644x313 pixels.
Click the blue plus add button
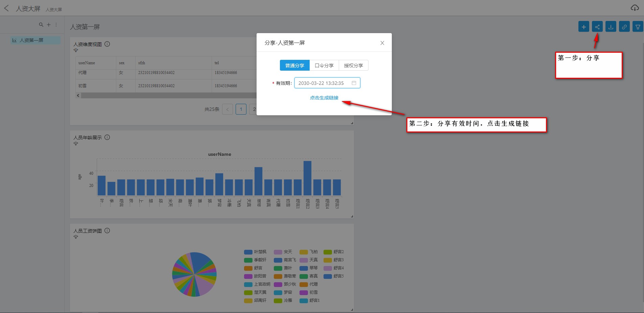click(583, 27)
